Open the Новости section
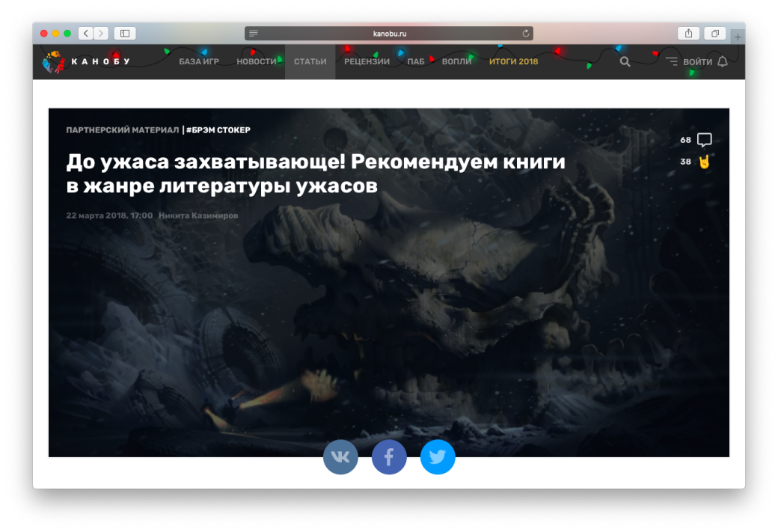The image size is (778, 532). [257, 61]
